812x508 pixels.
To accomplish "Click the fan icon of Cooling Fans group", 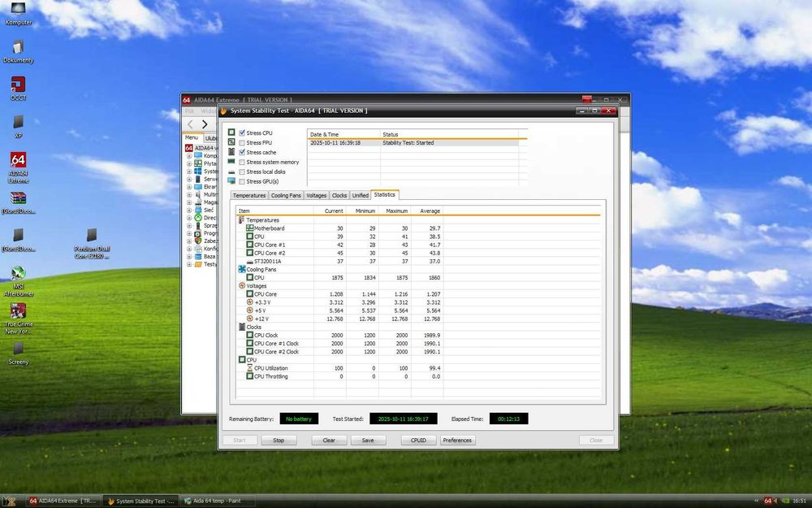I will click(x=242, y=269).
